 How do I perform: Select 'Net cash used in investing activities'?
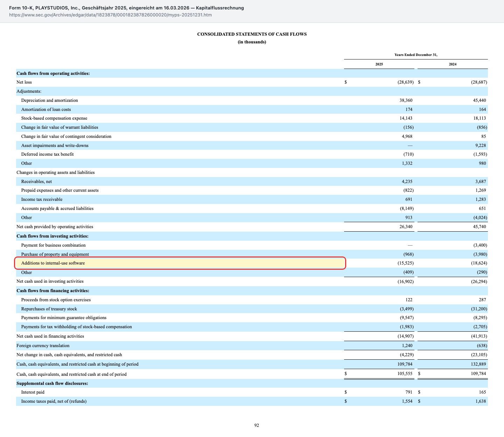[x=50, y=281]
